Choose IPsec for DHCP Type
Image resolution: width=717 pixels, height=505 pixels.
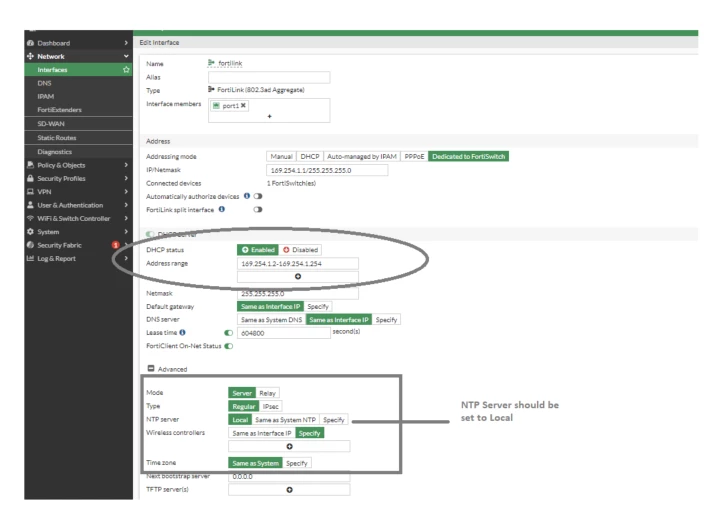270,406
